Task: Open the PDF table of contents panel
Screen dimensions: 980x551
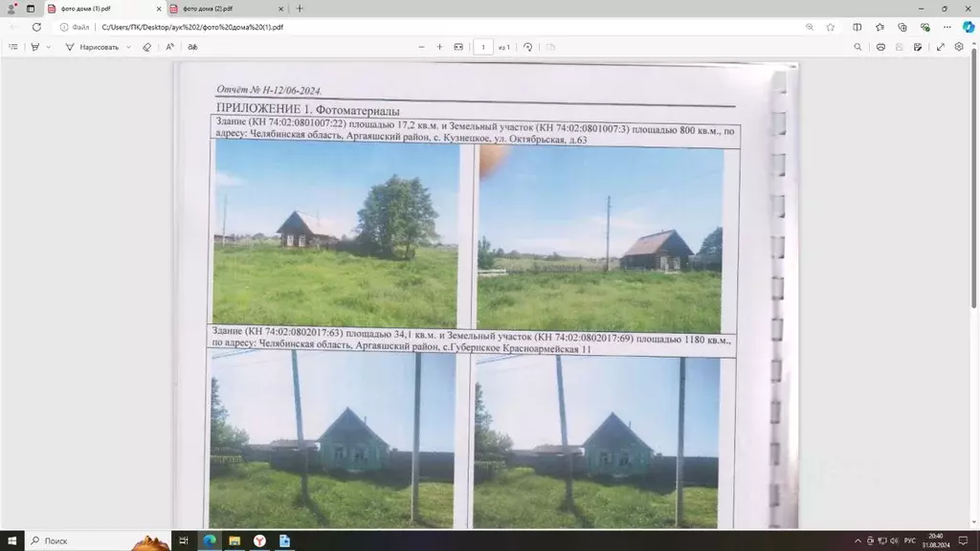Action: [12, 47]
